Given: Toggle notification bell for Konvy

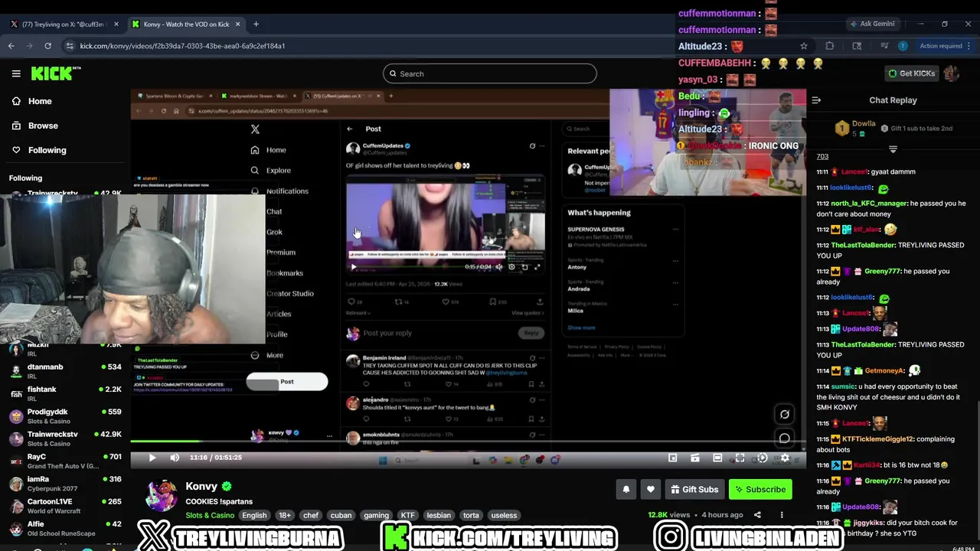Looking at the screenshot, I should tap(626, 490).
